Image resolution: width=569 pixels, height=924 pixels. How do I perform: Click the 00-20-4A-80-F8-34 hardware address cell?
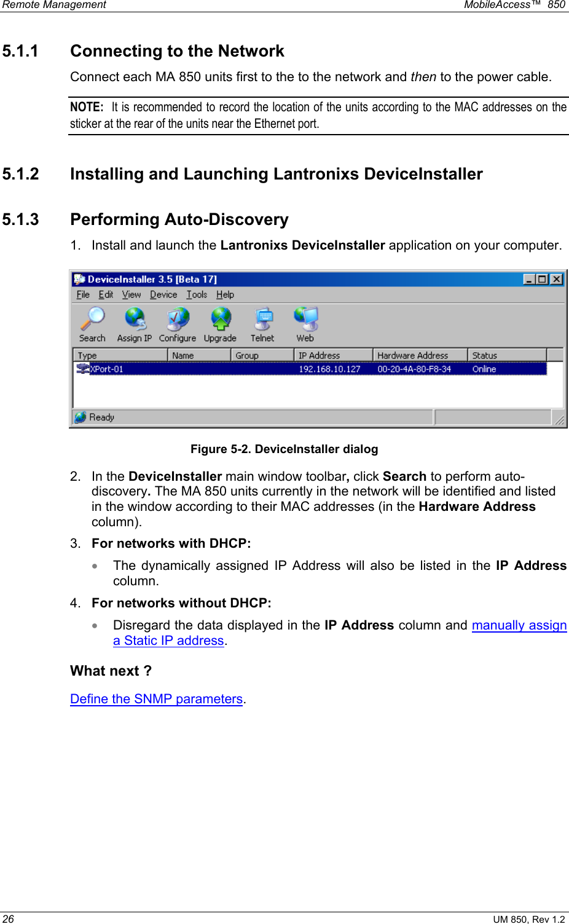[414, 369]
